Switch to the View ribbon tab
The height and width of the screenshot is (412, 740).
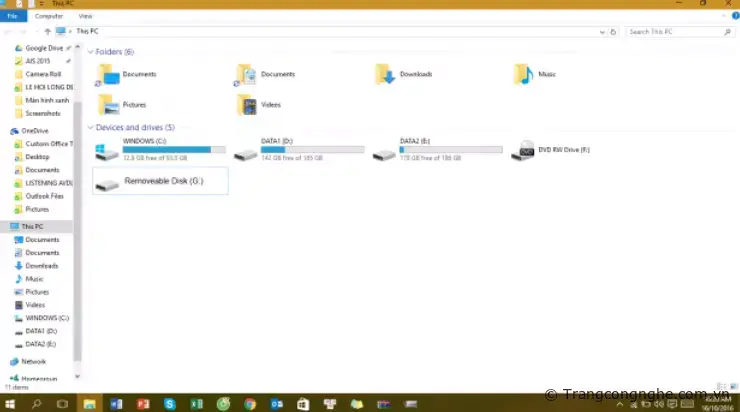tap(86, 17)
